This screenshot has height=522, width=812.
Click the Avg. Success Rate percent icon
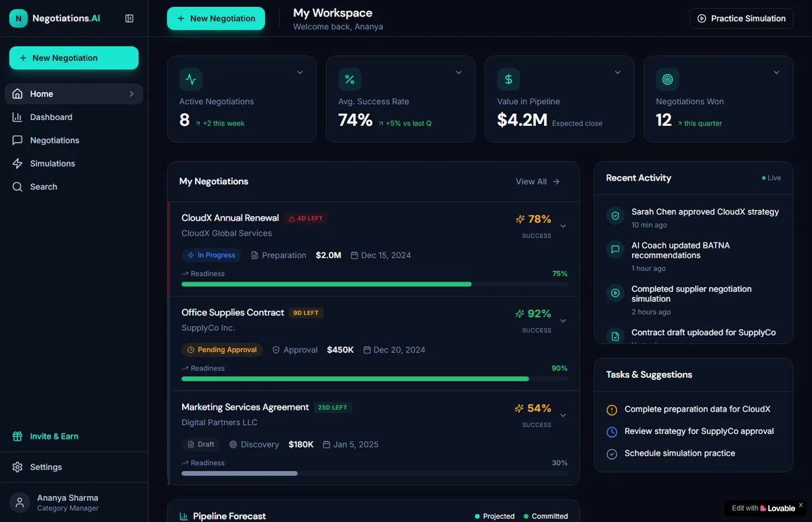[x=350, y=79]
